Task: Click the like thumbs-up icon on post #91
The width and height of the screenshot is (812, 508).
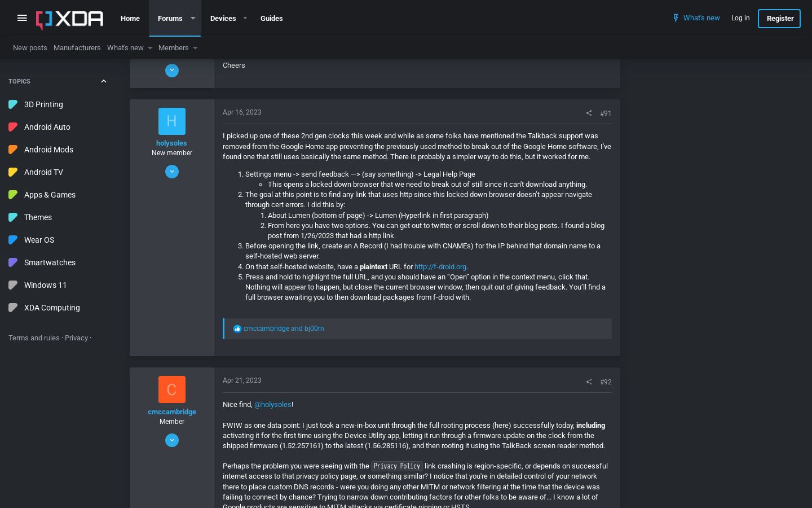Action: pyautogui.click(x=237, y=329)
